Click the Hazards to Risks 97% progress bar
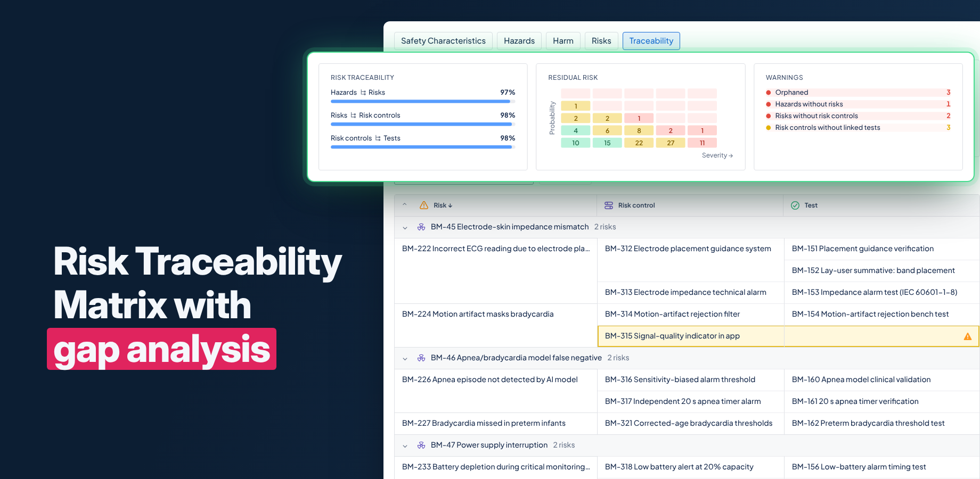The height and width of the screenshot is (479, 980). click(423, 101)
